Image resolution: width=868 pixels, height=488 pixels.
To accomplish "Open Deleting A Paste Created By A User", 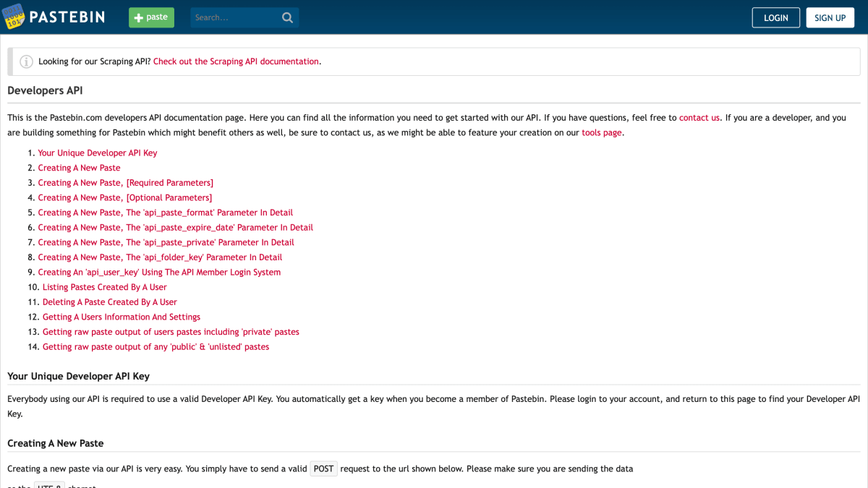I will (110, 302).
